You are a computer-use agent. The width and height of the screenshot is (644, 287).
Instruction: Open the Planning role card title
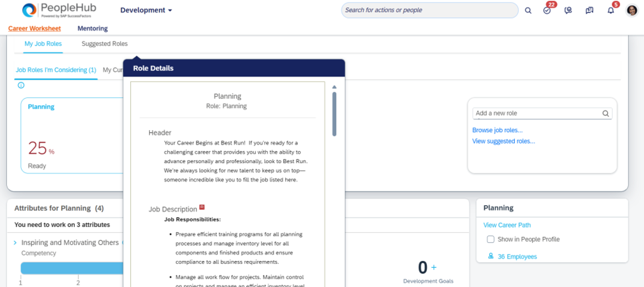tap(41, 107)
